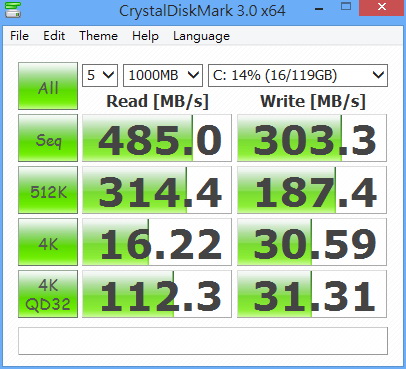Click the empty comment field at bottom
This screenshot has width=406, height=369.
(x=203, y=341)
